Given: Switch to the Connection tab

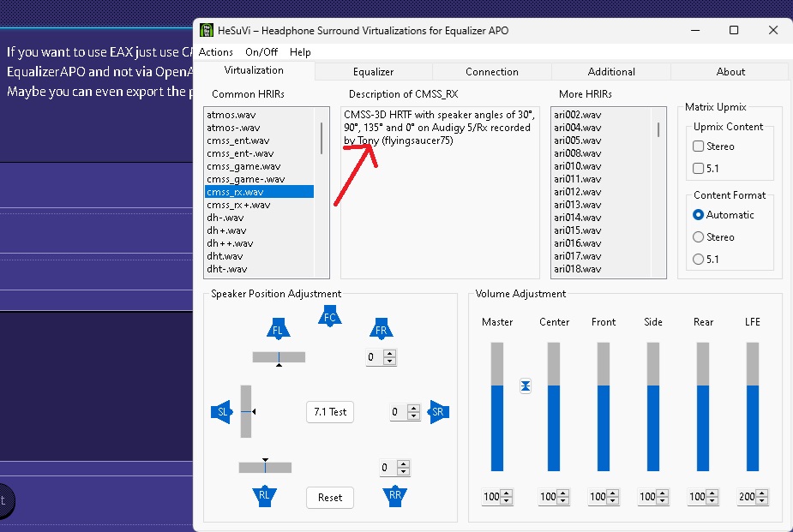Looking at the screenshot, I should click(x=492, y=72).
